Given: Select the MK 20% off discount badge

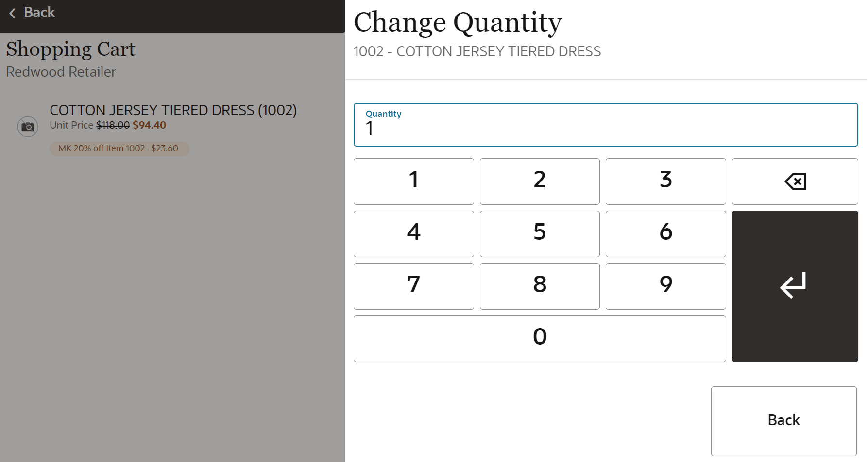Looking at the screenshot, I should pyautogui.click(x=119, y=148).
